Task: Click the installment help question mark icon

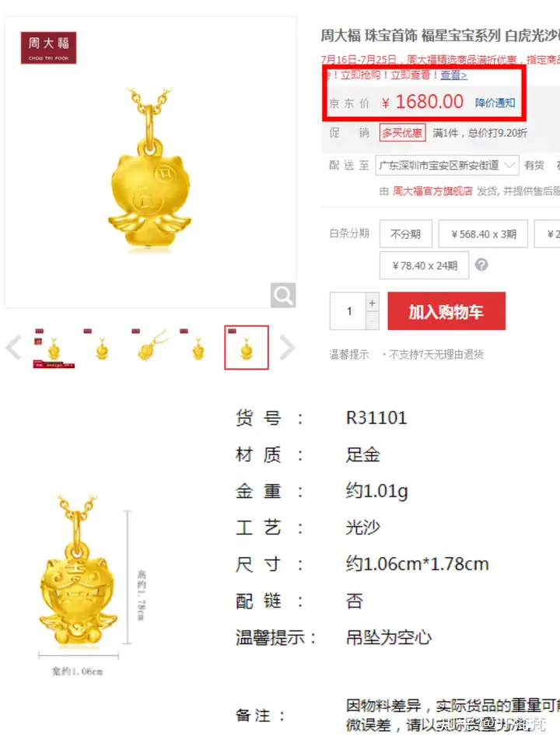Action: point(481,265)
